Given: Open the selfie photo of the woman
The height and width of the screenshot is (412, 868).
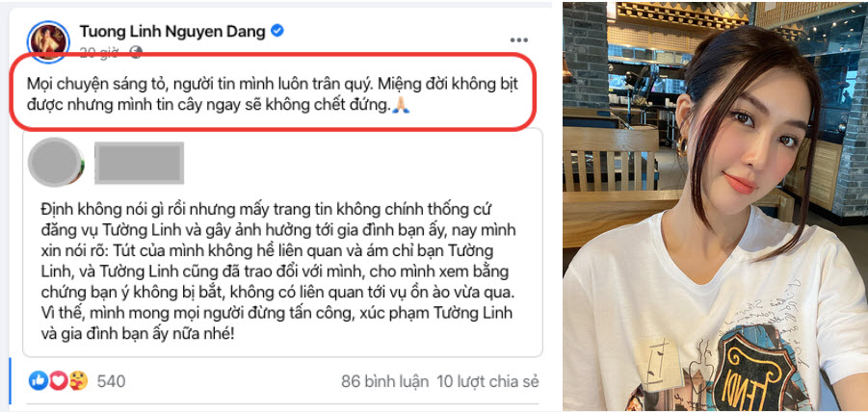Looking at the screenshot, I should (x=715, y=206).
